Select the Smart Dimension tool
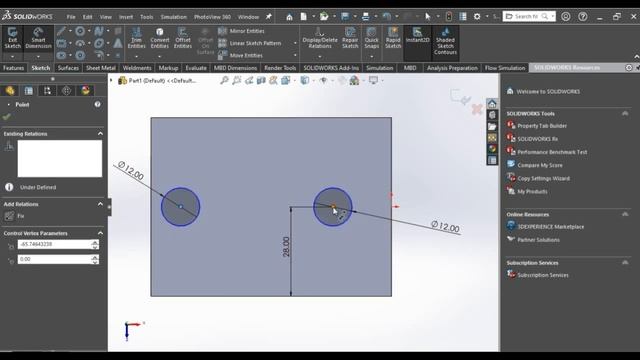 [38, 38]
